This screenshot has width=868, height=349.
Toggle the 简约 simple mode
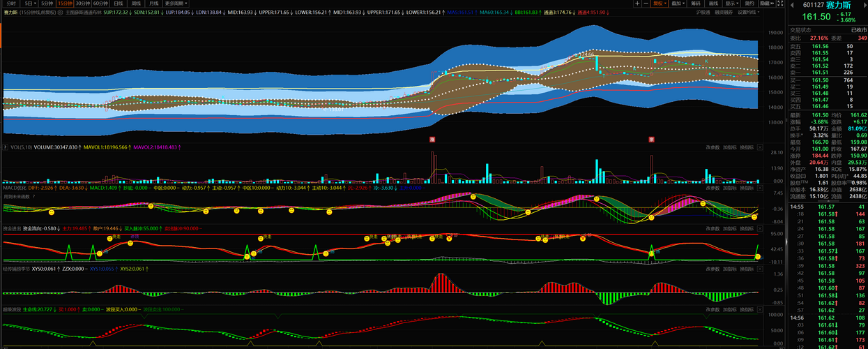coord(749,3)
